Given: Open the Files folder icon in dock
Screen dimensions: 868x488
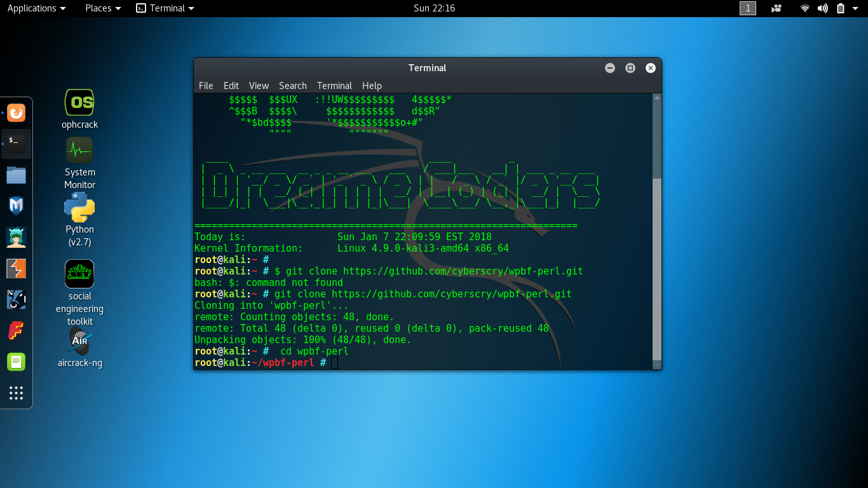Looking at the screenshot, I should [17, 175].
